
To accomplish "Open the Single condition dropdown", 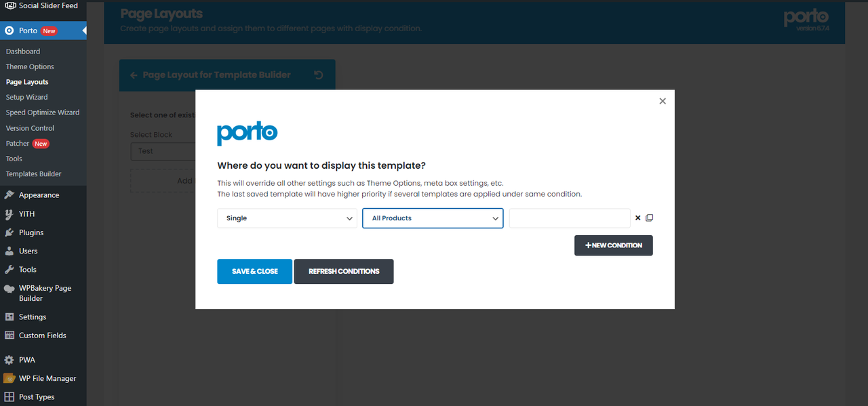I will (x=287, y=218).
